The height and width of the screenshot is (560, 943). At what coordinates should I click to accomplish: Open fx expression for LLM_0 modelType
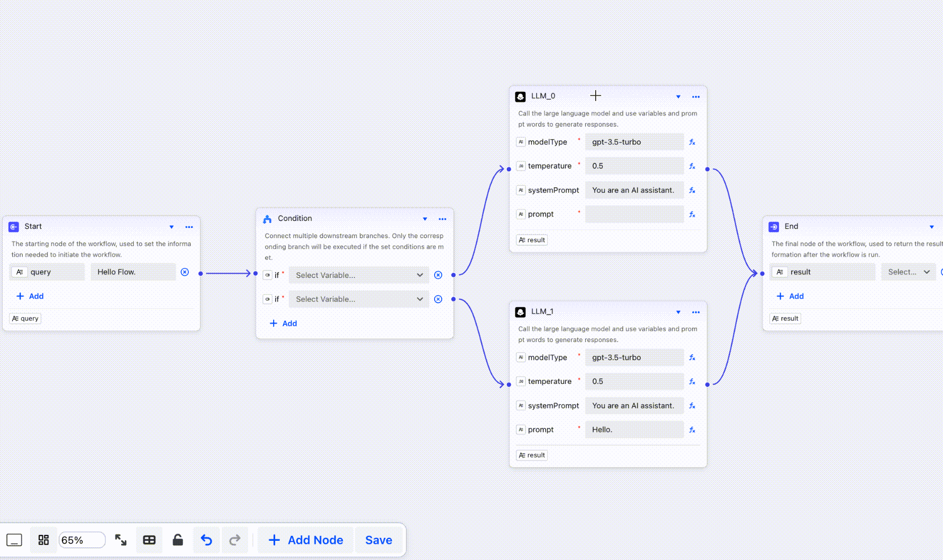tap(692, 142)
